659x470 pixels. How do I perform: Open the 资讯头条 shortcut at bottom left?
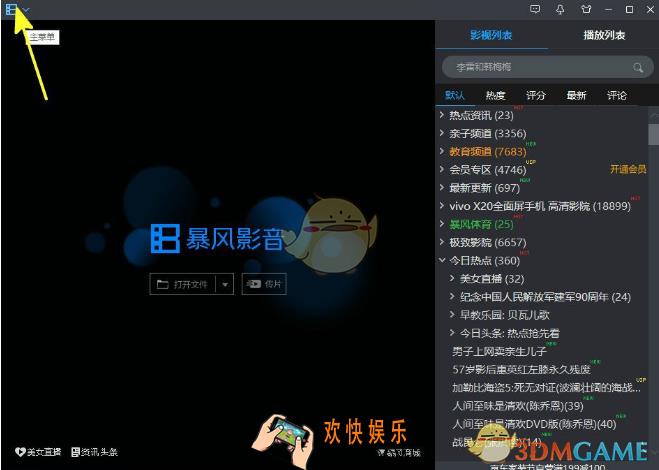click(95, 452)
